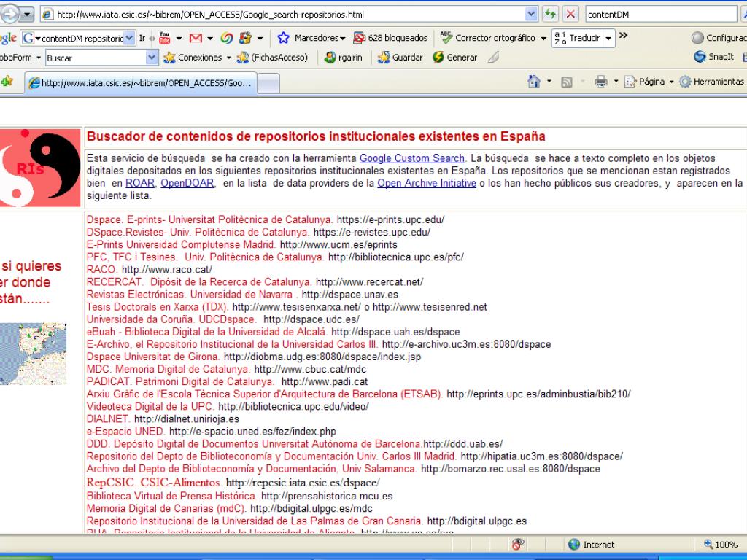This screenshot has height=560, width=747.
Task: Click the orange-green swirl toolbar icon
Action: click(x=227, y=38)
